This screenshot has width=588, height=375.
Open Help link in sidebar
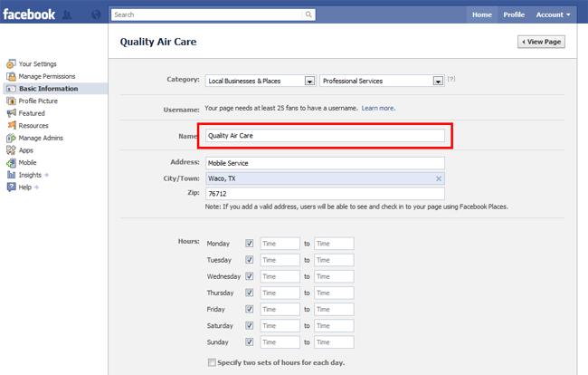pos(25,187)
